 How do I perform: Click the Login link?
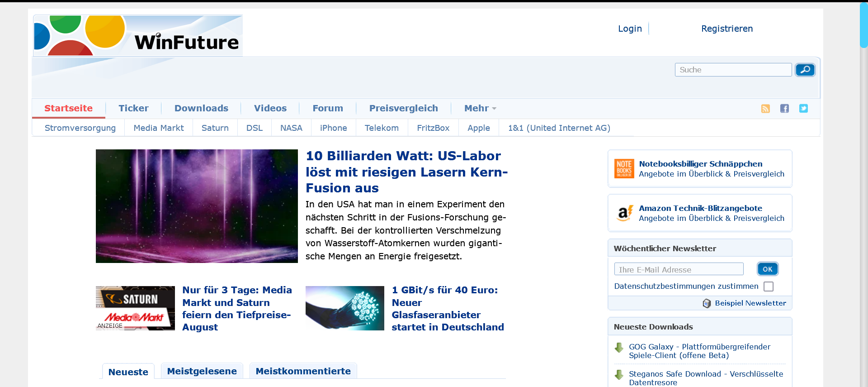pyautogui.click(x=630, y=29)
